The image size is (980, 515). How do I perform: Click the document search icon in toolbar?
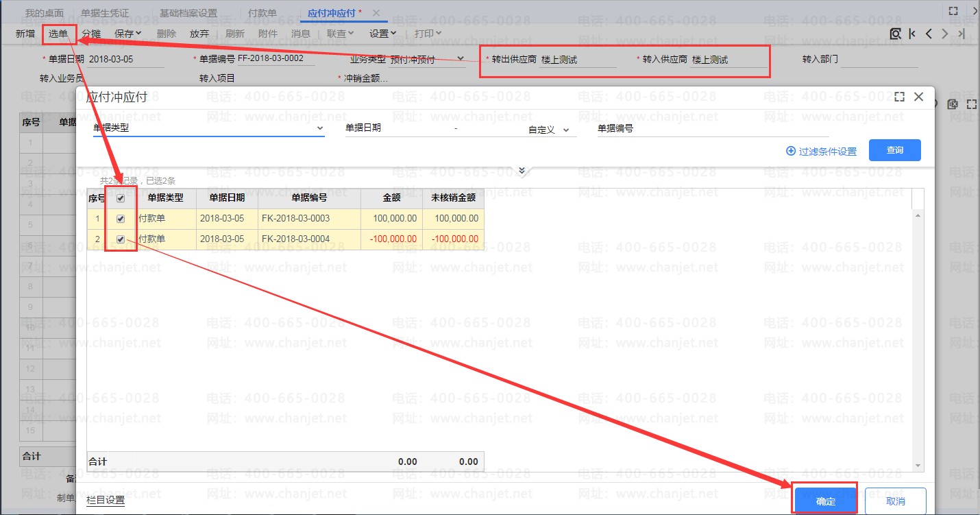(x=896, y=34)
